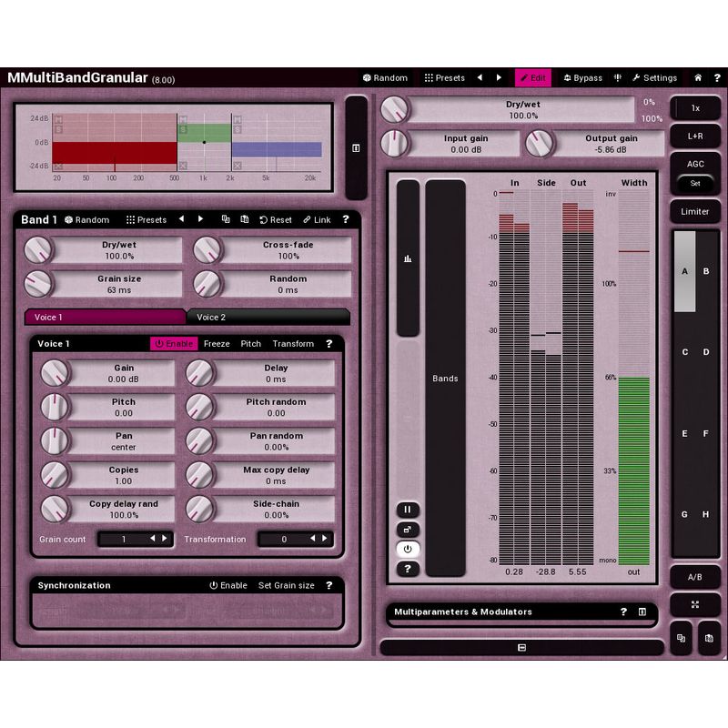Toggle the Limiter button
The width and height of the screenshot is (728, 728).
[695, 212]
